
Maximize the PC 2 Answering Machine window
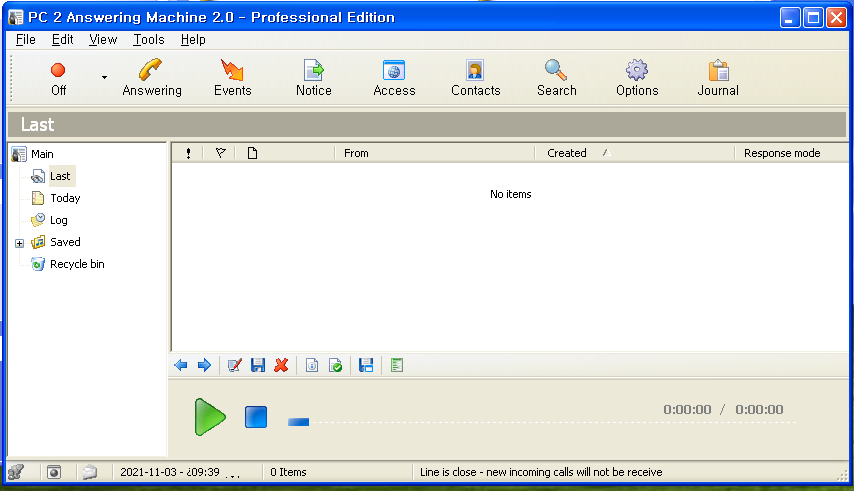pyautogui.click(x=813, y=18)
